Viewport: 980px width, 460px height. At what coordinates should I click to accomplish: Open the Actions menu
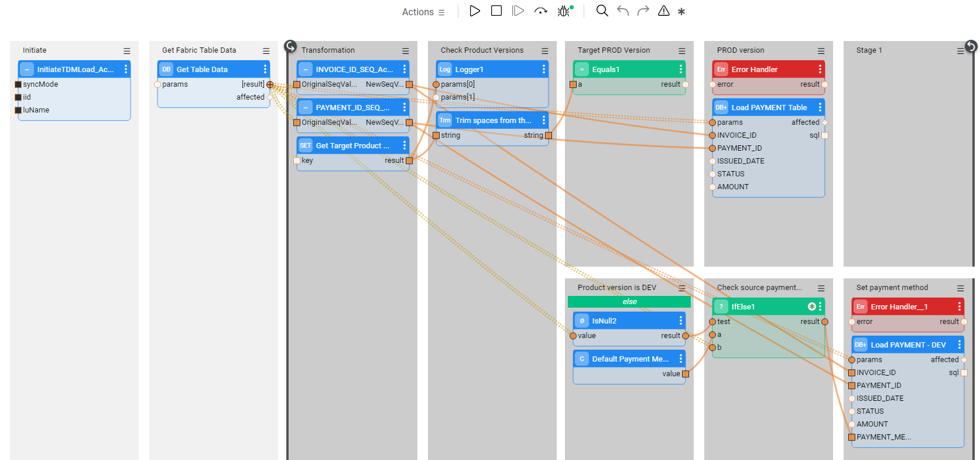pos(423,12)
